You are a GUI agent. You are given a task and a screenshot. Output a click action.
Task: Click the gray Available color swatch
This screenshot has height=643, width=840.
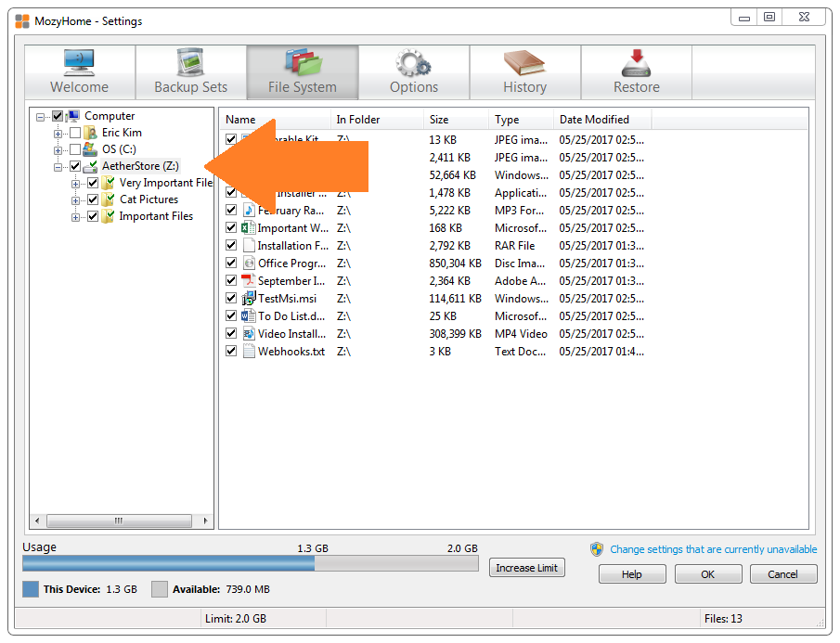pos(160,589)
